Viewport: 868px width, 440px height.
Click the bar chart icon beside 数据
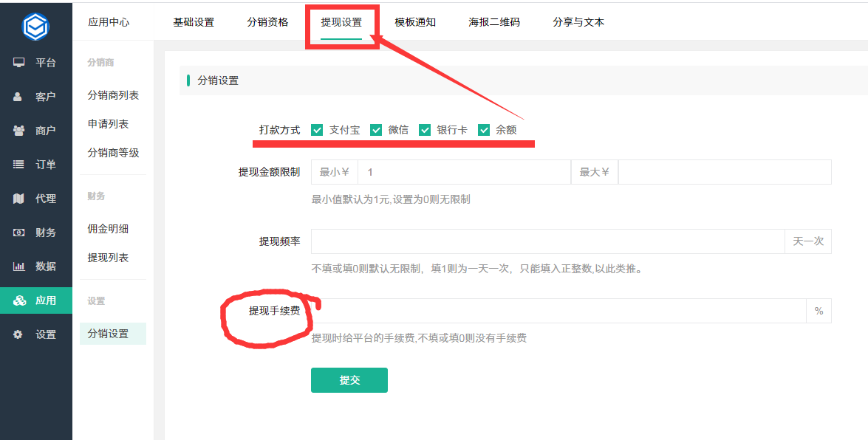(18, 267)
